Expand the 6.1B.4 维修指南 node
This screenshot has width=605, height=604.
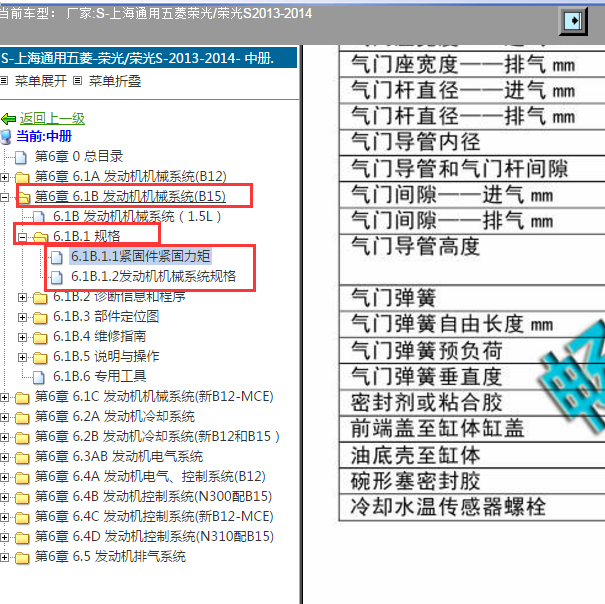click(22, 337)
